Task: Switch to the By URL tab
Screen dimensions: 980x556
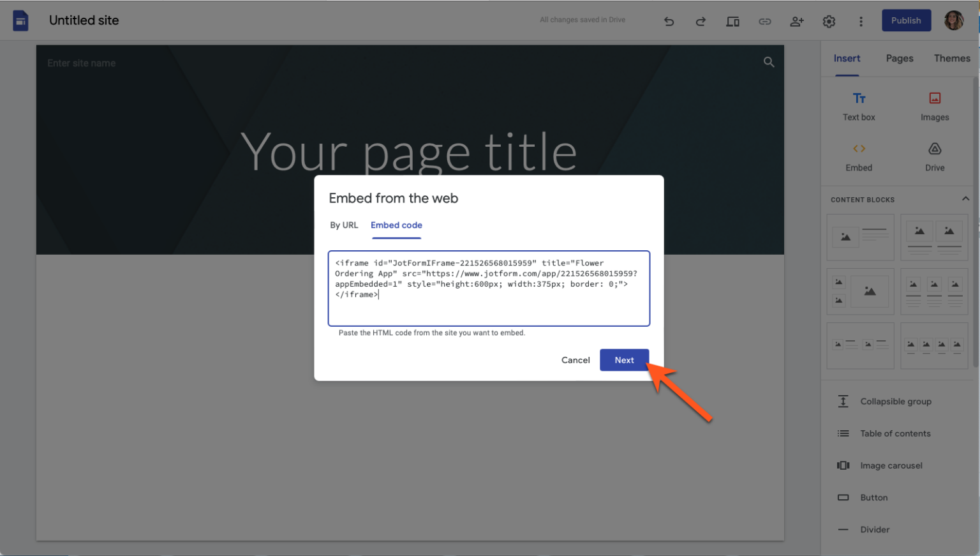Action: coord(344,225)
